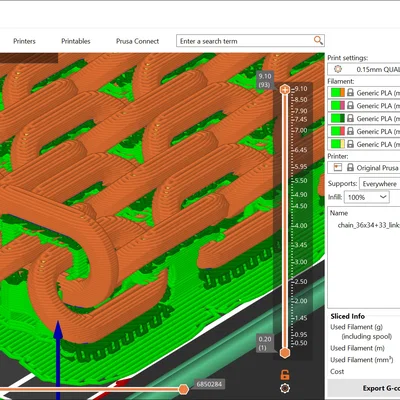This screenshot has width=400, height=400.
Task: Click the search term input field
Action: click(245, 41)
